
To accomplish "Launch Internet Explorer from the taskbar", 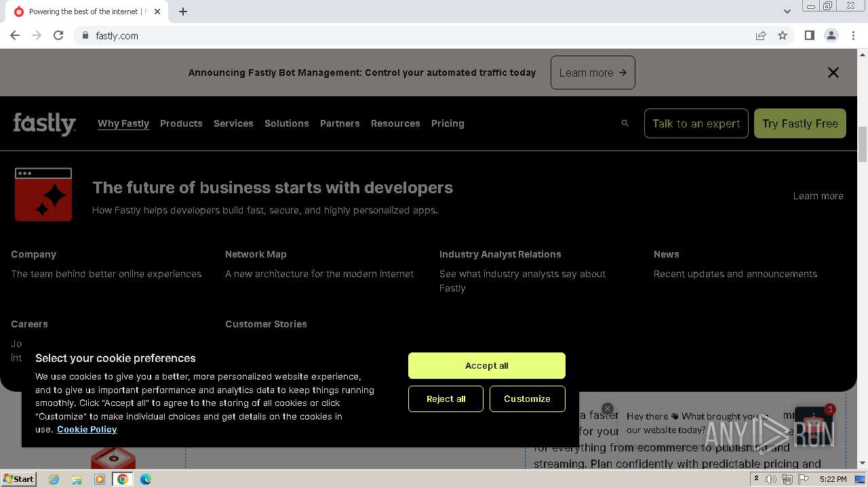I will 54,479.
